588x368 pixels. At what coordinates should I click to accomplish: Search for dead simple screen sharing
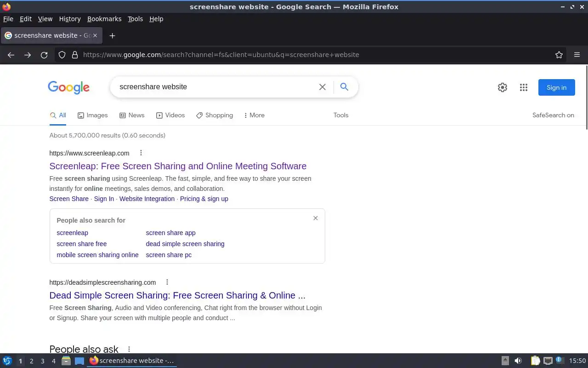(185, 244)
